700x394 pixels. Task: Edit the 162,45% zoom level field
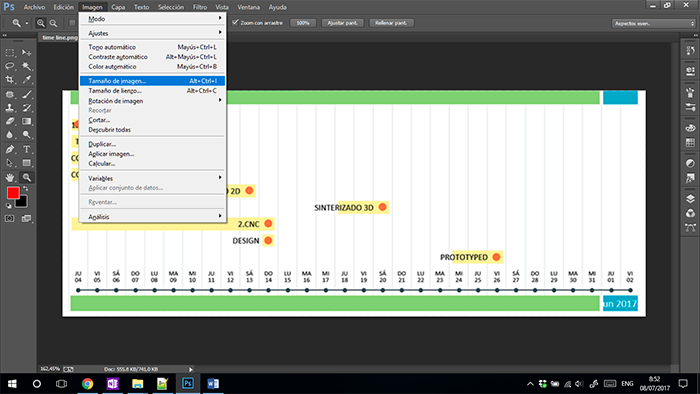pyautogui.click(x=50, y=369)
